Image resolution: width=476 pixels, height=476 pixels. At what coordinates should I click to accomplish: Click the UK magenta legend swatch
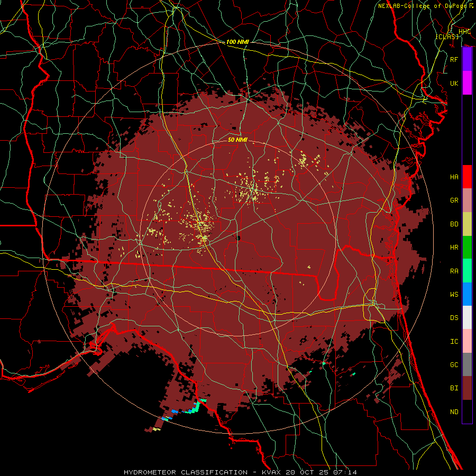(x=467, y=83)
